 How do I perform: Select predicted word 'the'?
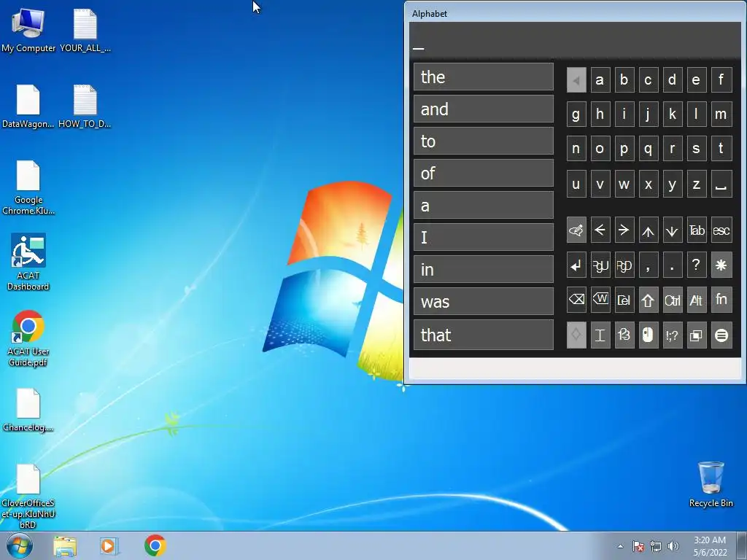(x=483, y=77)
